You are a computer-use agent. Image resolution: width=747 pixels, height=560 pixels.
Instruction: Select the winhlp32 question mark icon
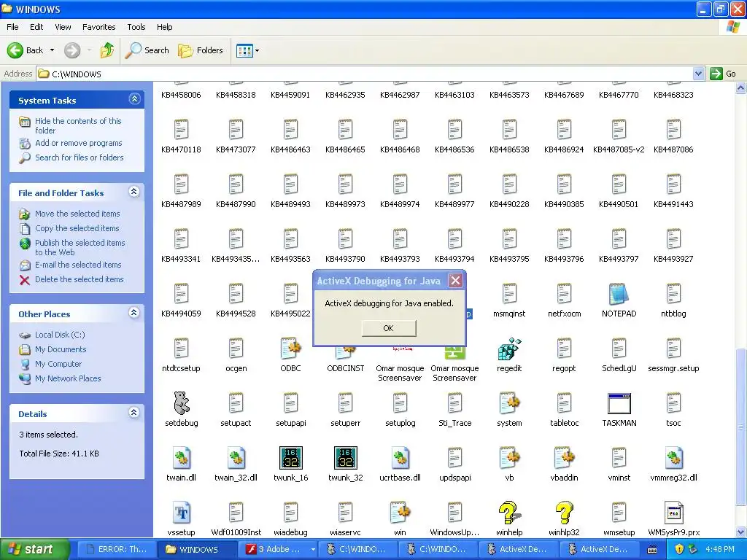[564, 513]
